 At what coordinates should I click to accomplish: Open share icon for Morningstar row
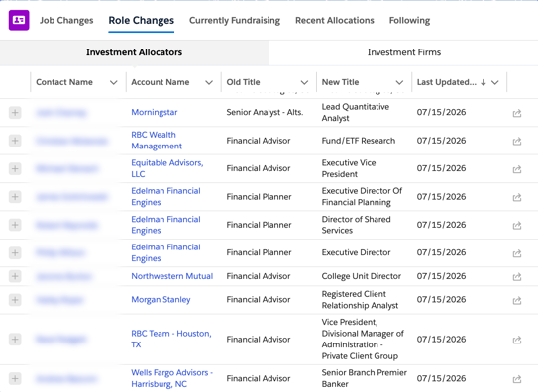pyautogui.click(x=517, y=113)
